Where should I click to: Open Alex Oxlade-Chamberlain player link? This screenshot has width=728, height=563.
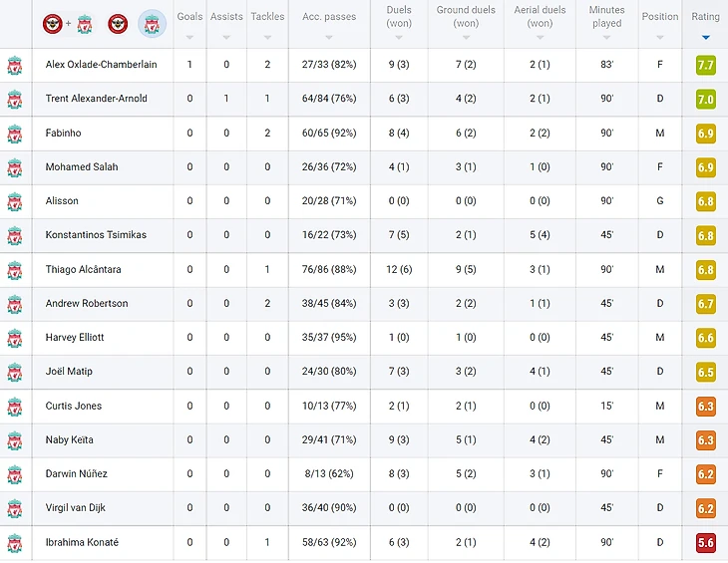point(101,65)
